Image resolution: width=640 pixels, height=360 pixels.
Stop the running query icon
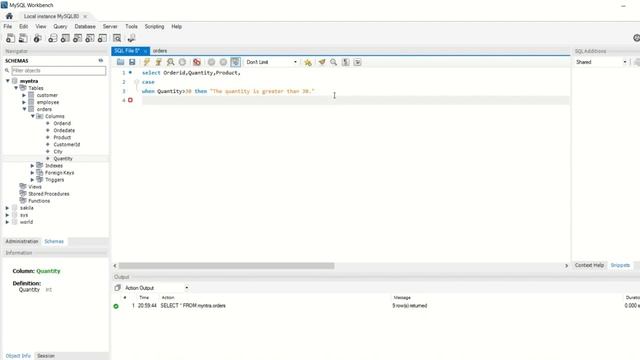coord(182,62)
